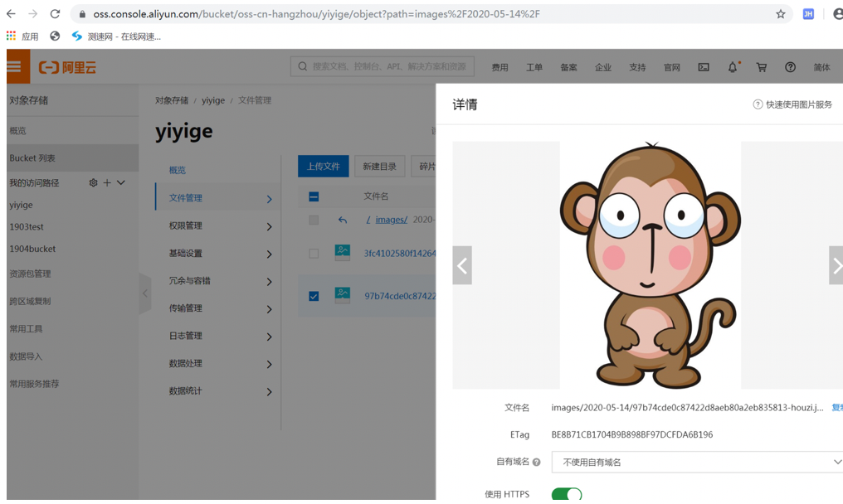The width and height of the screenshot is (843, 504).
Task: Open the 自有域名 dropdown
Action: (697, 462)
